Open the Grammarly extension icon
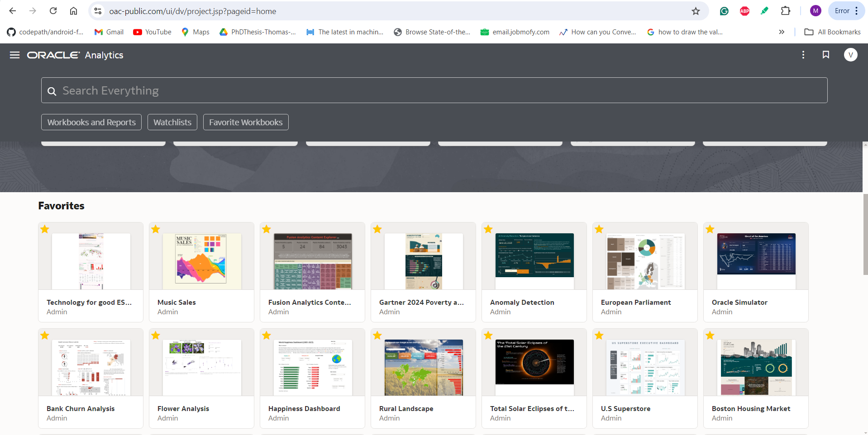 point(724,11)
